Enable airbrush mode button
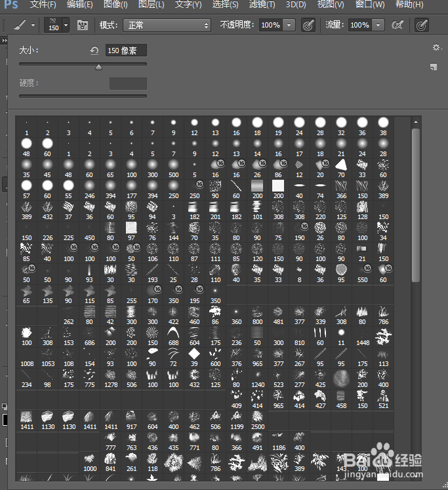Viewport: 448px width, 490px height. 397,25
